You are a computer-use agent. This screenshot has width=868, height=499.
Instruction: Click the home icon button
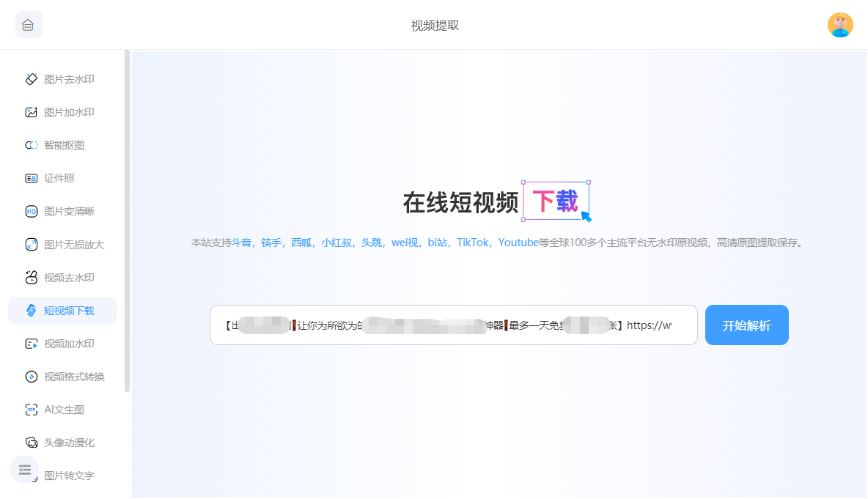pyautogui.click(x=29, y=25)
